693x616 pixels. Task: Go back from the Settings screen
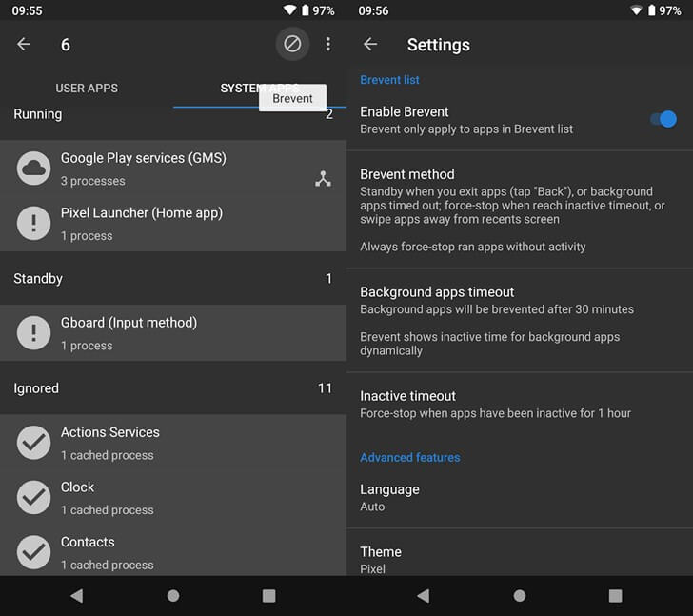pos(370,44)
